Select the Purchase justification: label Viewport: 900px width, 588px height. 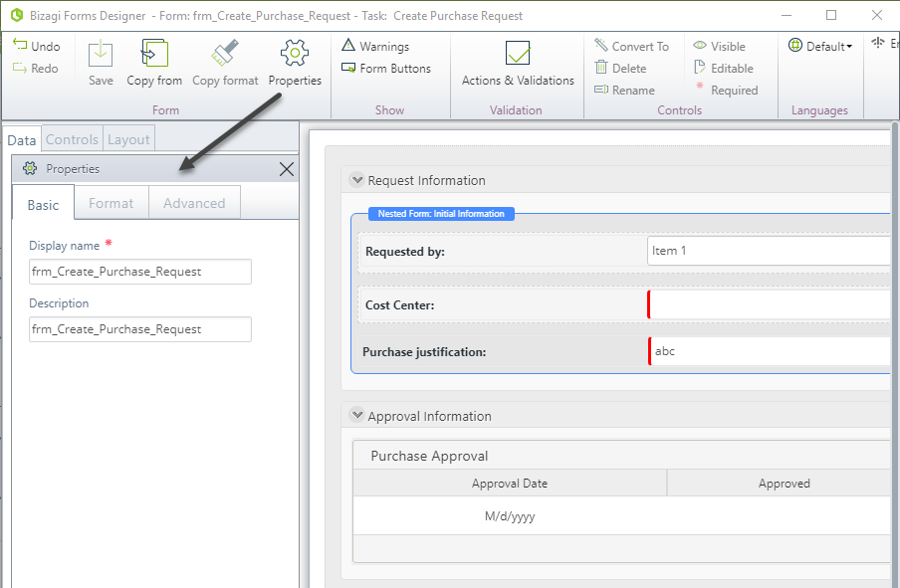(424, 352)
